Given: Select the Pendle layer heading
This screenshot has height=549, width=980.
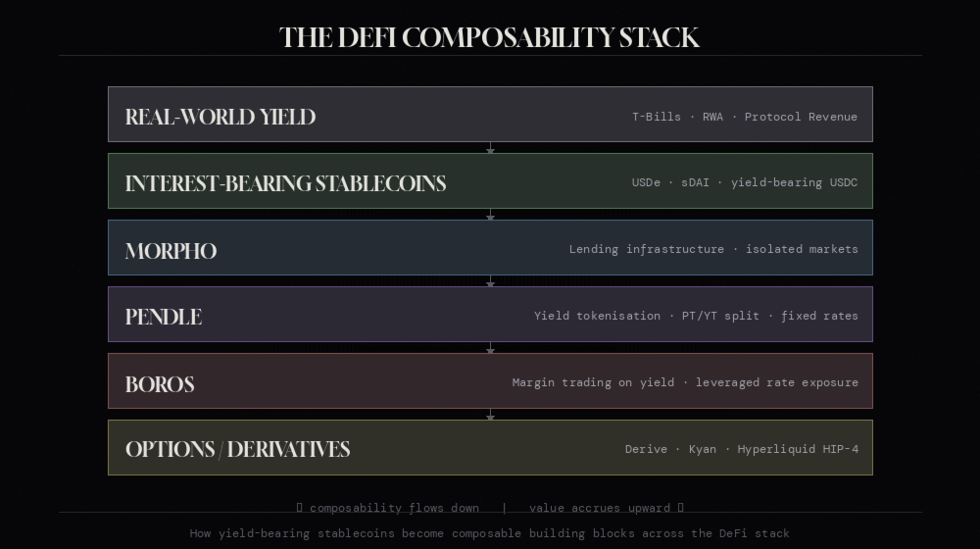Looking at the screenshot, I should (x=163, y=317).
